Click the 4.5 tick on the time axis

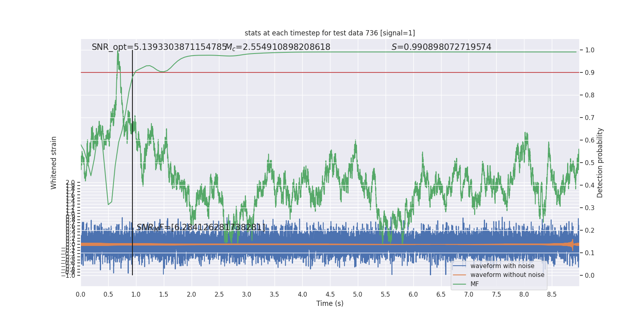[330, 295]
